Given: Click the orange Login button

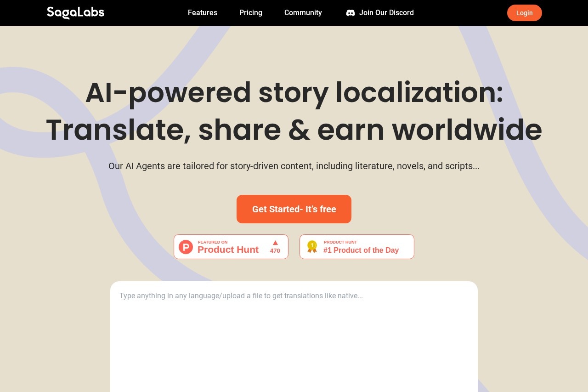Looking at the screenshot, I should click(525, 13).
